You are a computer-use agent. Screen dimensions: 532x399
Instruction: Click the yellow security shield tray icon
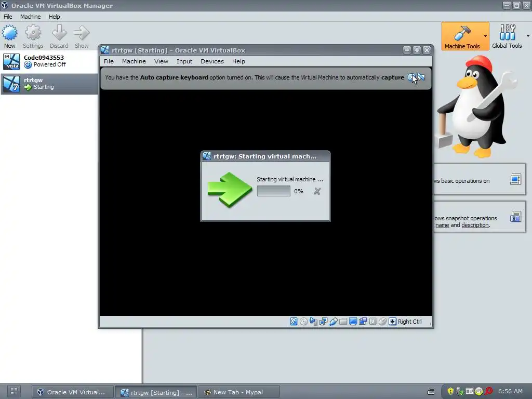450,391
